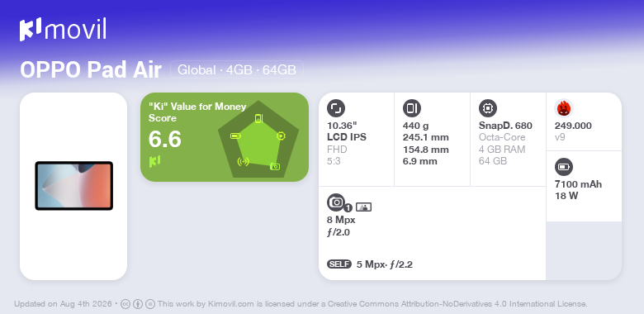Click the SnapD. 680 processor label
Image resolution: width=644 pixels, height=314 pixels.
pyautogui.click(x=505, y=126)
